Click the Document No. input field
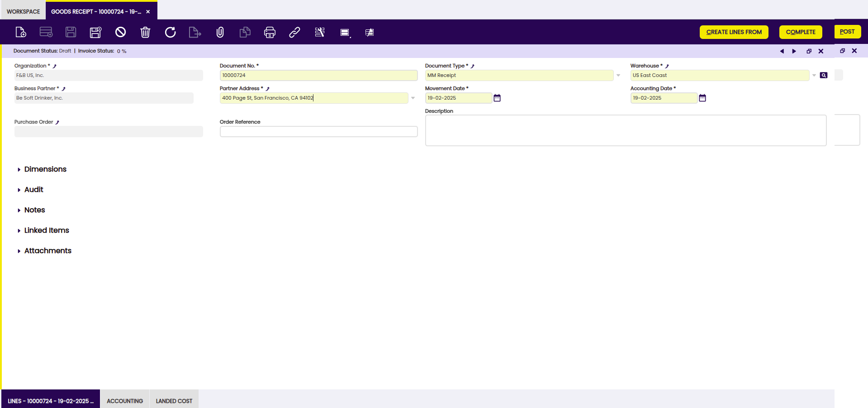 pyautogui.click(x=318, y=75)
